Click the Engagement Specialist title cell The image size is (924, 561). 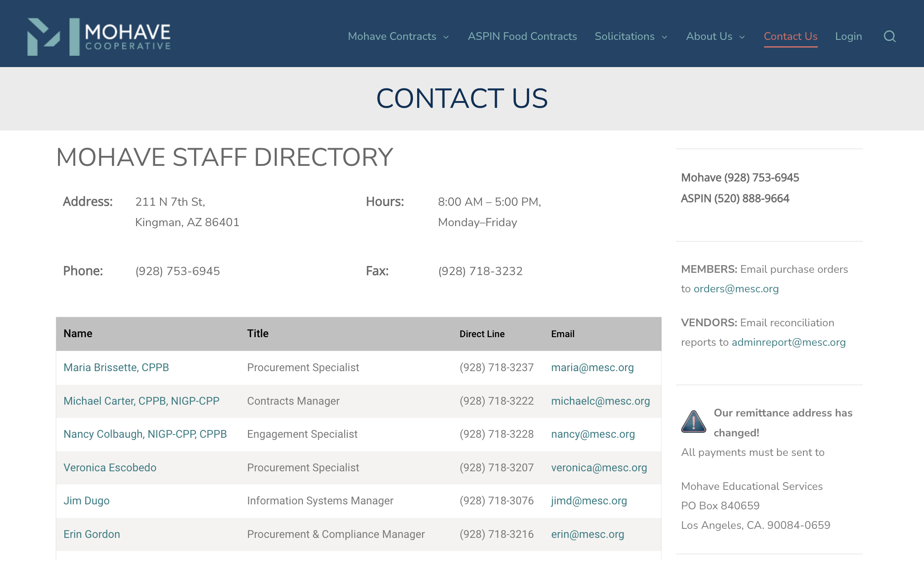(302, 434)
